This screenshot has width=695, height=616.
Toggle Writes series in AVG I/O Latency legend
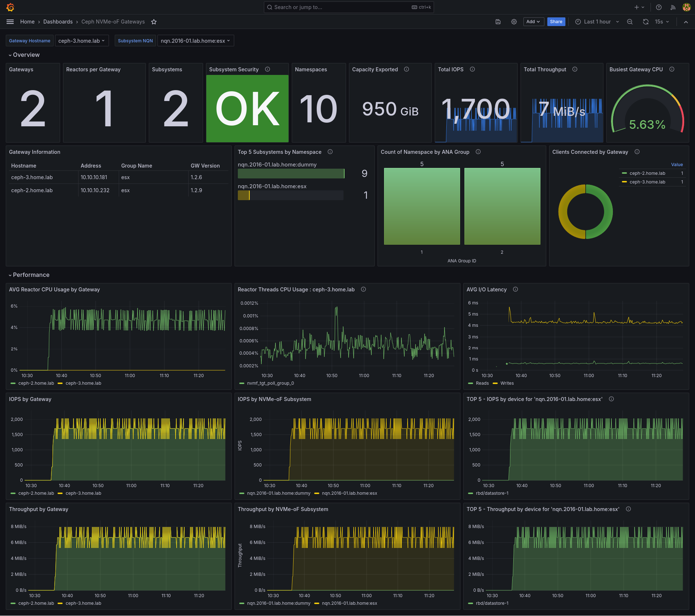(507, 383)
